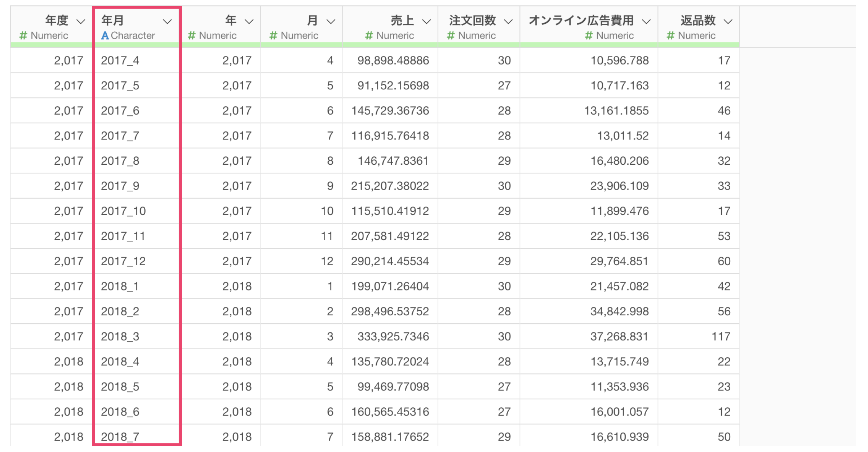This screenshot has height=452, width=868.
Task: Click the Numeric type icon under 返品数
Action: click(670, 36)
